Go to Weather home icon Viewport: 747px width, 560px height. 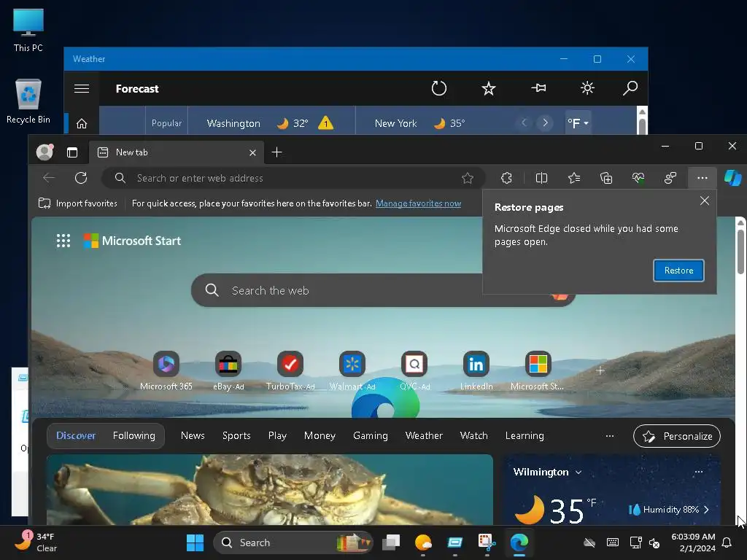point(82,124)
